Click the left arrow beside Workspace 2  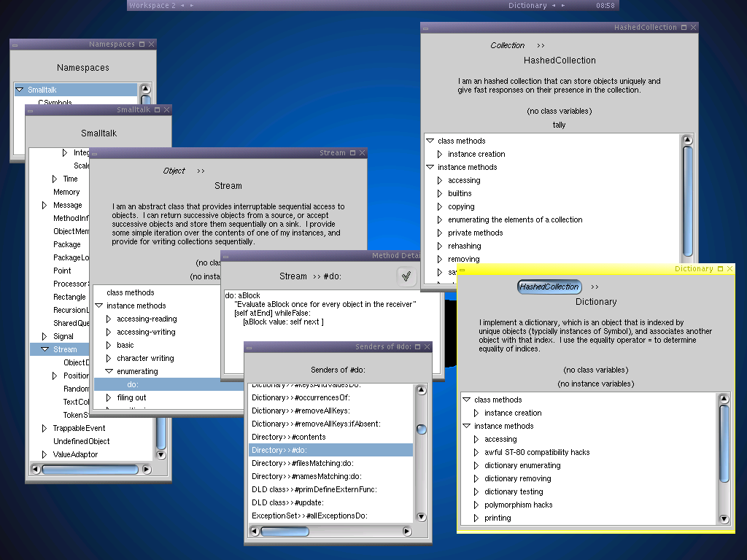182,6
